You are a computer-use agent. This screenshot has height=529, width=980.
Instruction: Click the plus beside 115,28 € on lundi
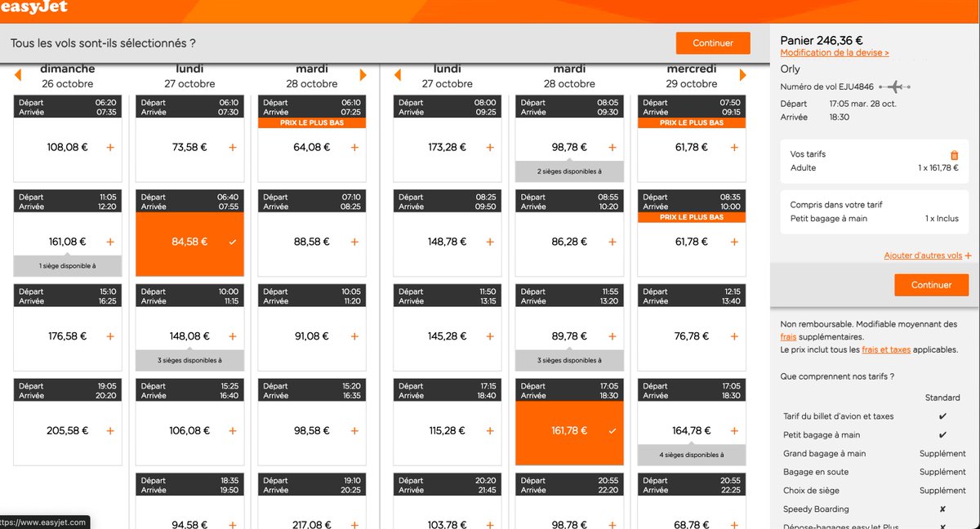(490, 431)
